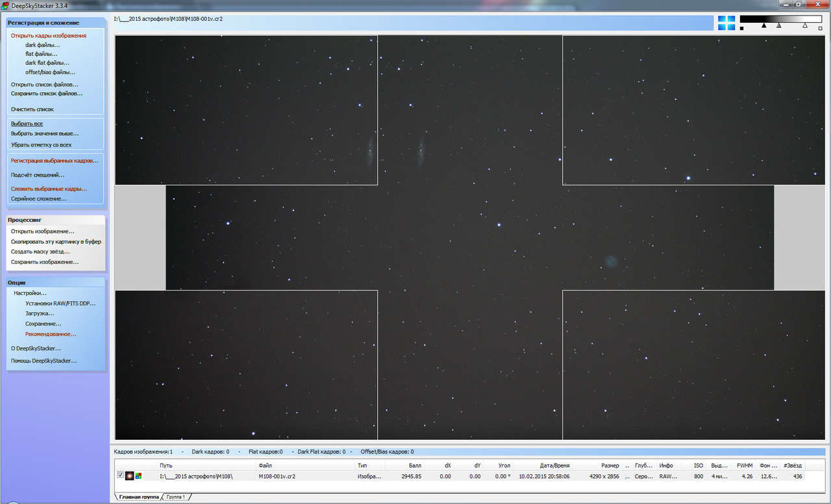This screenshot has height=504, width=831.
Task: Switch to the Главная группа tab
Action: [x=139, y=497]
